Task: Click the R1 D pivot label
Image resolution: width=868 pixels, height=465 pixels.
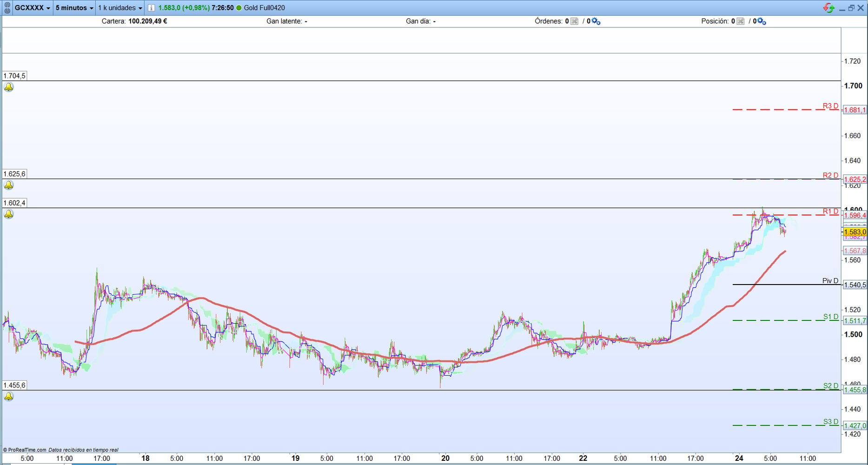Action: (x=830, y=212)
